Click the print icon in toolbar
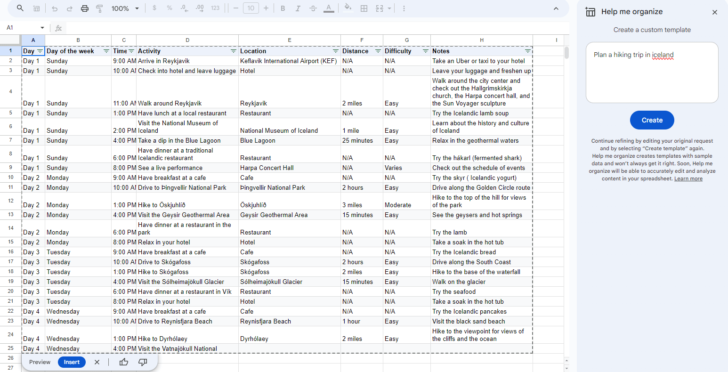 (x=84, y=8)
